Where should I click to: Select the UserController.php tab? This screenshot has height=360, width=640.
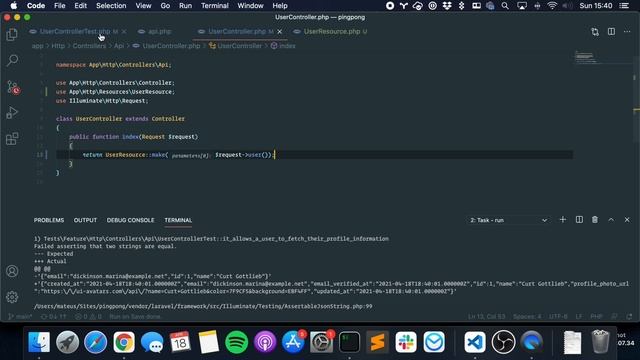[237, 31]
